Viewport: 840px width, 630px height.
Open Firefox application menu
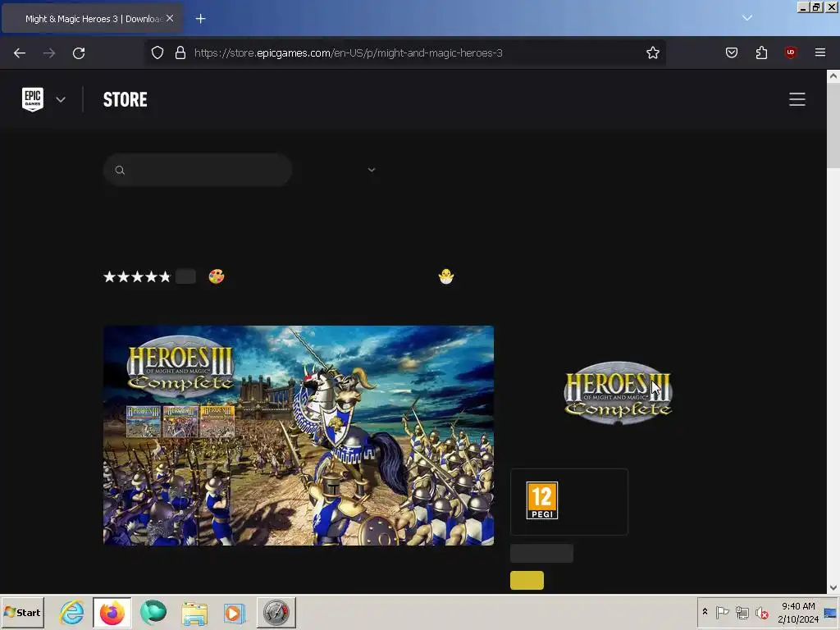[820, 52]
